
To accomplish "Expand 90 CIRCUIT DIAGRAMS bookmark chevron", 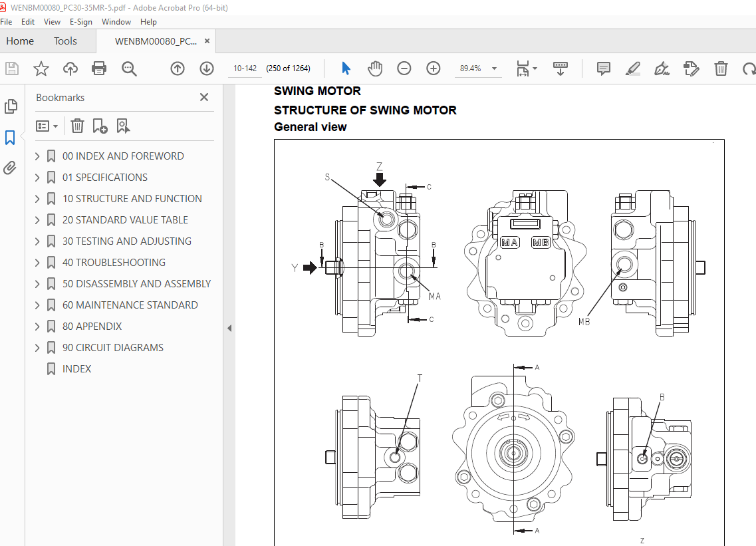I will click(x=37, y=348).
